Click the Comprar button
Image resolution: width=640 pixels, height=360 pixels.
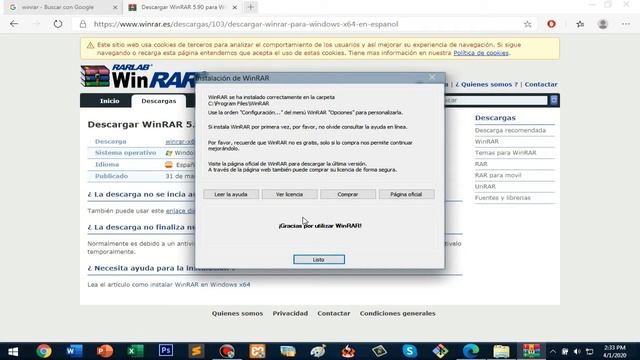tap(348, 194)
